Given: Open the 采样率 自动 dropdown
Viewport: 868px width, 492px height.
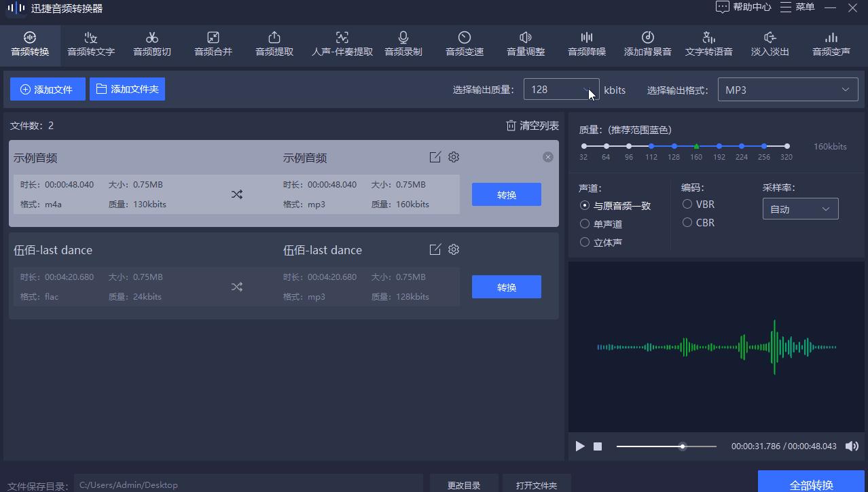Looking at the screenshot, I should coord(800,209).
